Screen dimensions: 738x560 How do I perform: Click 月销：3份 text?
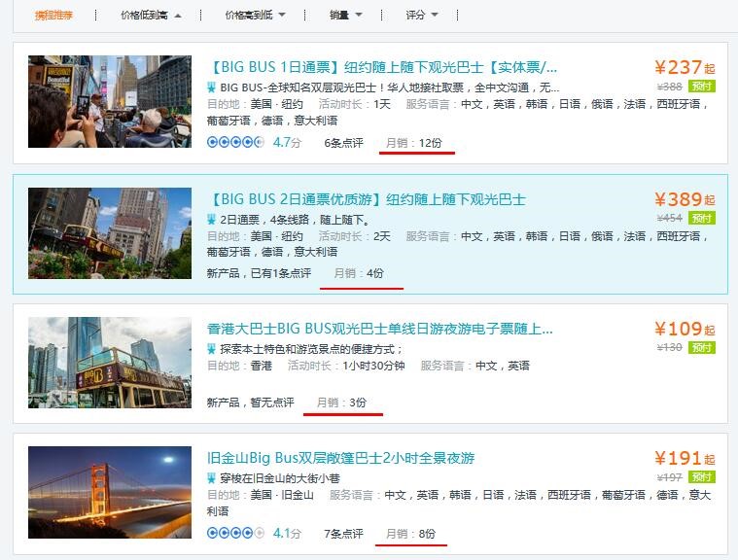tap(341, 402)
